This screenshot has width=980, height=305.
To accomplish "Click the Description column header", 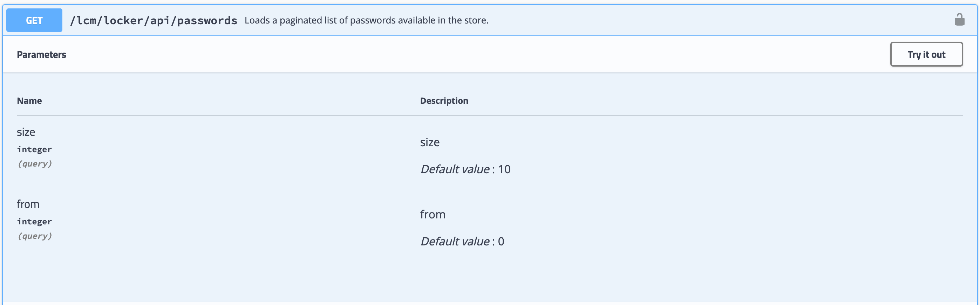I will point(444,101).
